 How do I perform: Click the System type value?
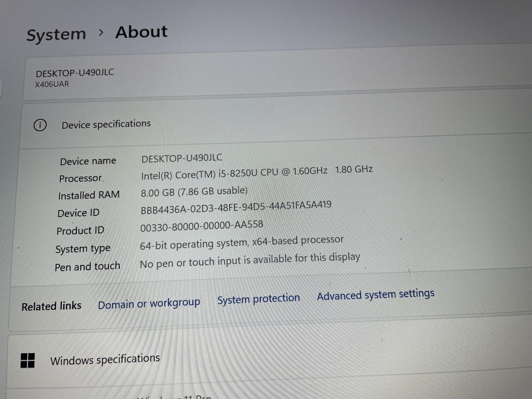click(241, 243)
